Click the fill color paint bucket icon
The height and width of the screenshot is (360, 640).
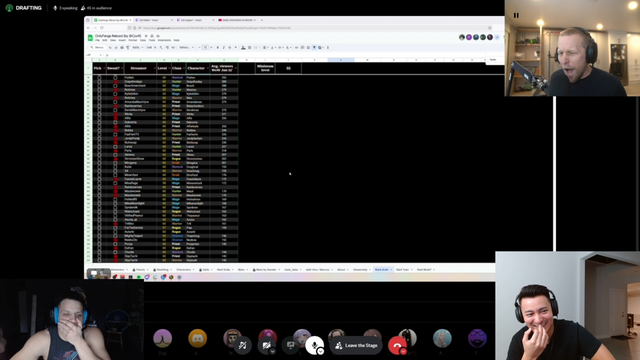tap(243, 47)
